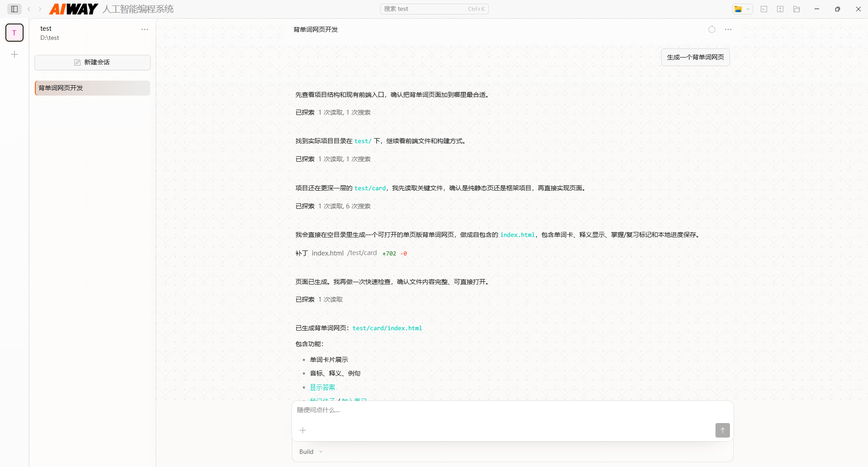
Task: Minimize the AIWAY window
Action: 817,9
